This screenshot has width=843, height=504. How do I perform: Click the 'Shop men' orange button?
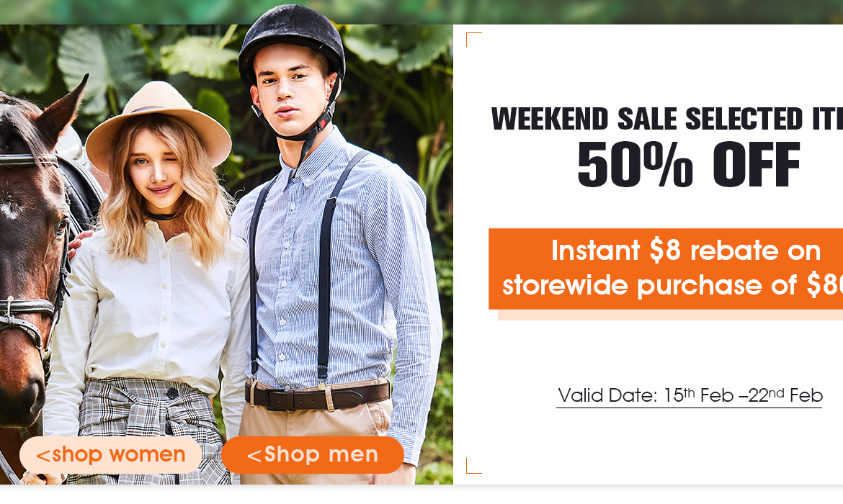click(x=313, y=455)
